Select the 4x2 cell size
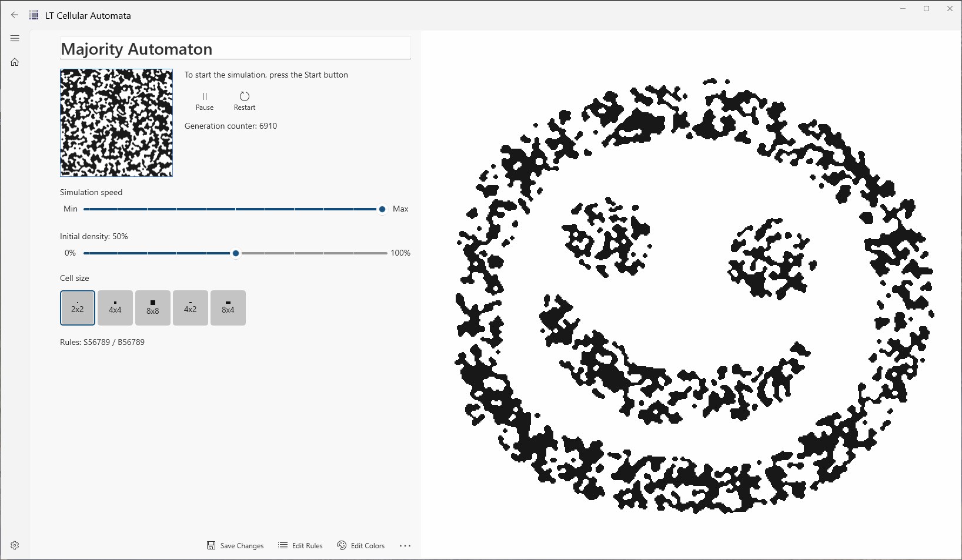 [x=191, y=308]
